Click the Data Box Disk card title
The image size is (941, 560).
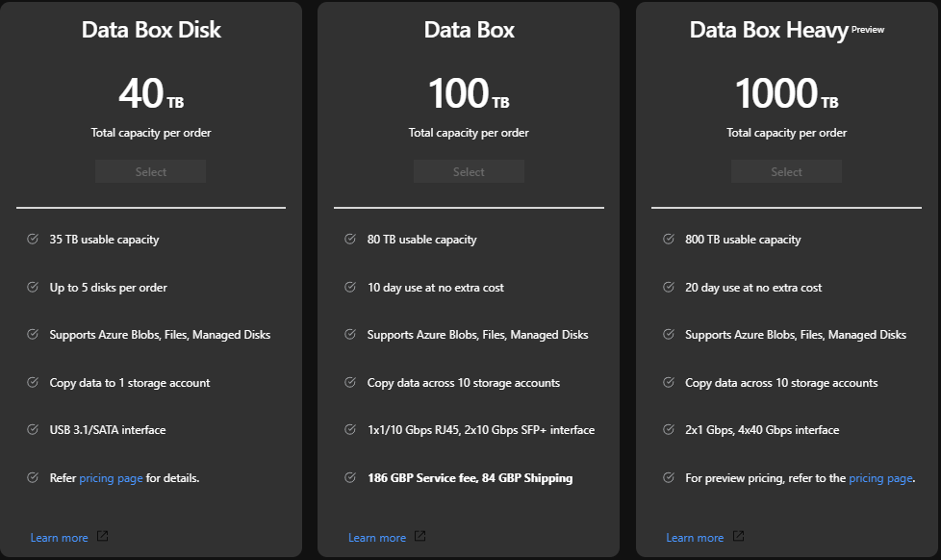click(x=151, y=30)
